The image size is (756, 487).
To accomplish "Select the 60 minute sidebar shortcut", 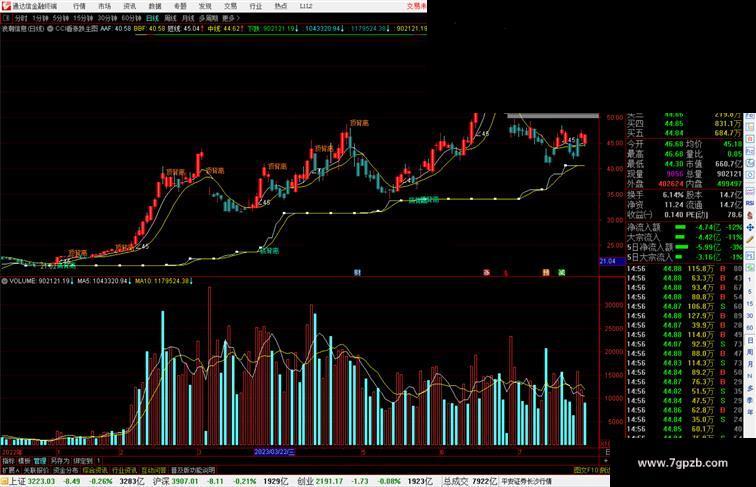I will (x=750, y=328).
